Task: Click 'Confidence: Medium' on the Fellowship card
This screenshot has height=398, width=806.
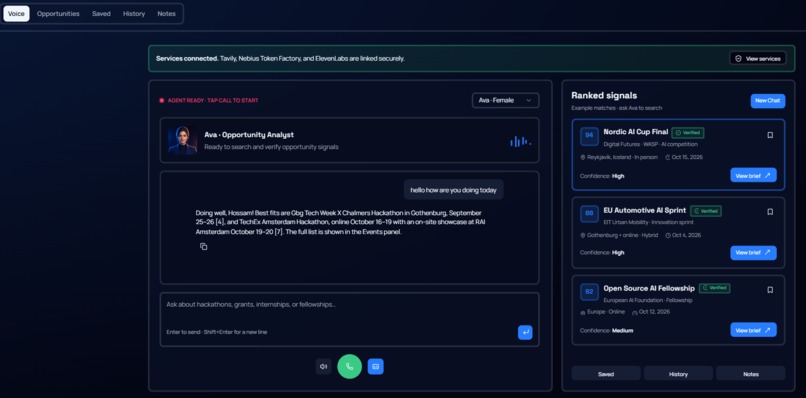Action: (x=607, y=330)
